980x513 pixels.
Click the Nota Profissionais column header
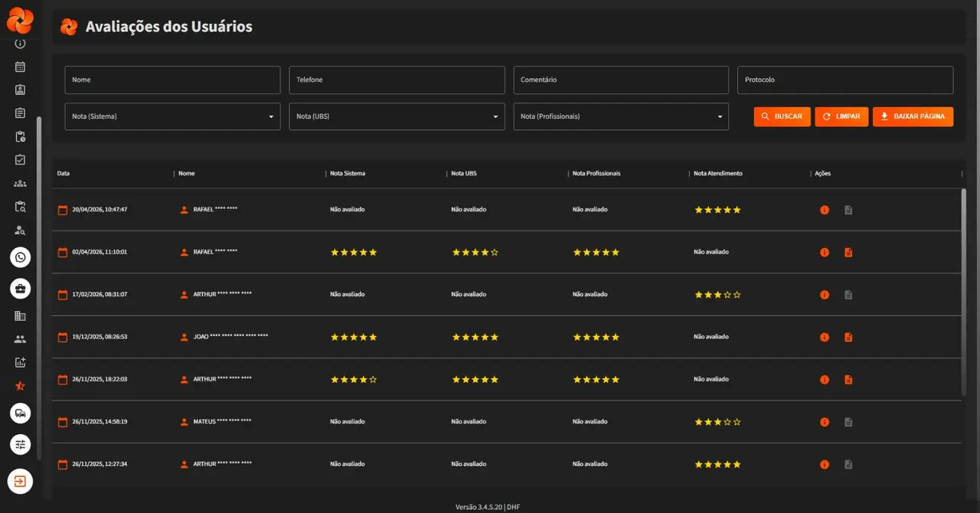click(596, 174)
